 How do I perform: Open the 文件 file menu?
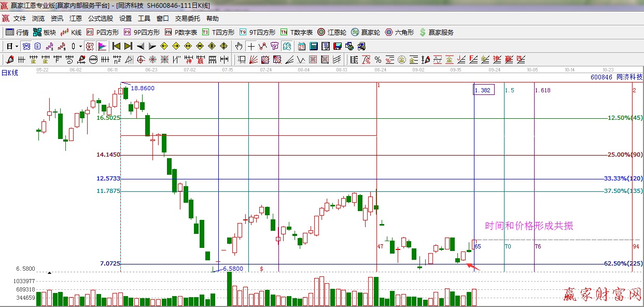[20, 19]
